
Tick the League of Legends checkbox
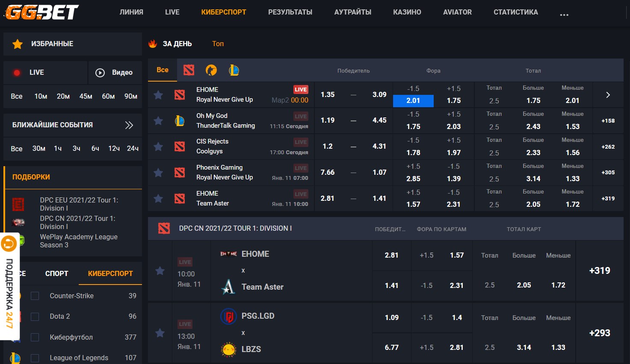[35, 358]
